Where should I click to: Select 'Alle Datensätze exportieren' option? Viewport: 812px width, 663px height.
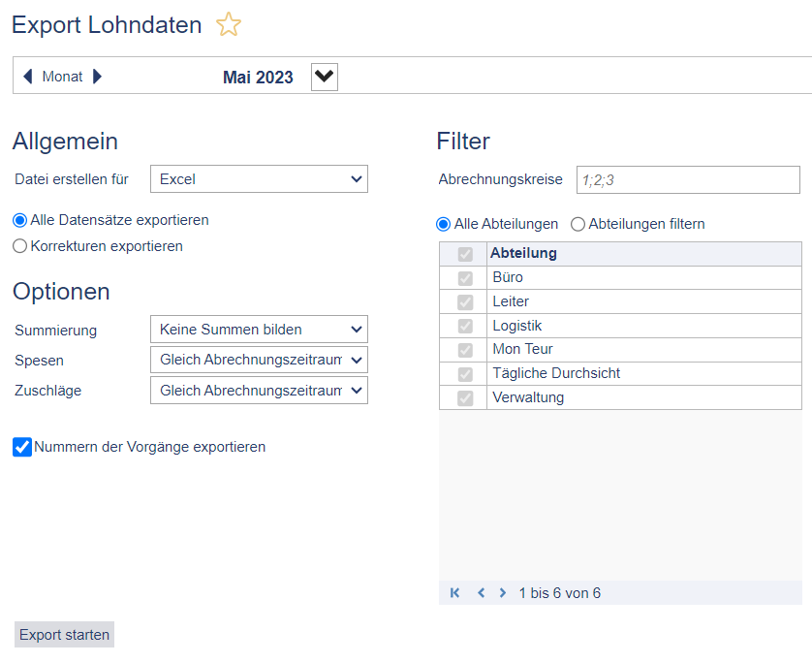coord(20,221)
